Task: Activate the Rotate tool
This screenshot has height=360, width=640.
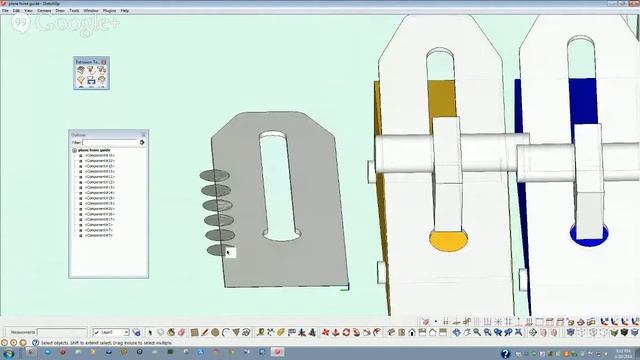Action: pos(346,333)
